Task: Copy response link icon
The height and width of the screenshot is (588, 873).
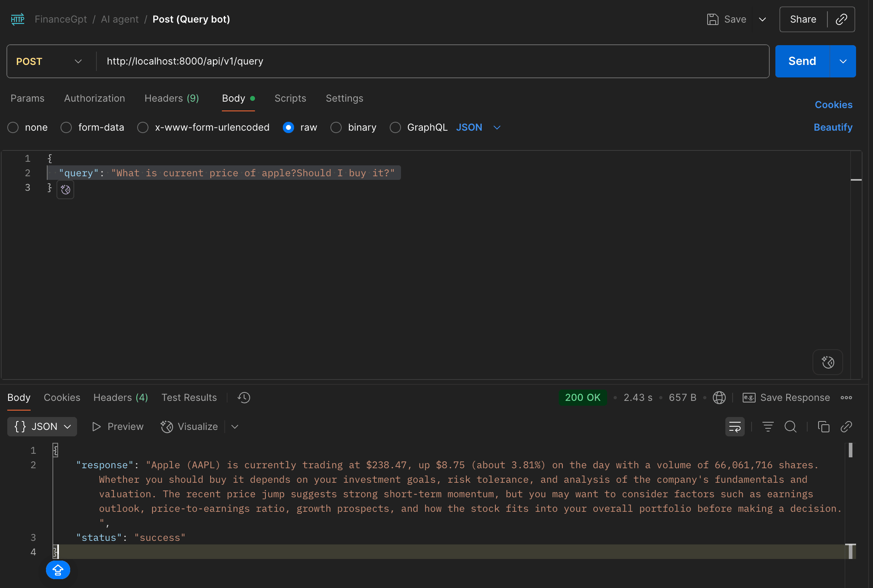Action: [846, 427]
